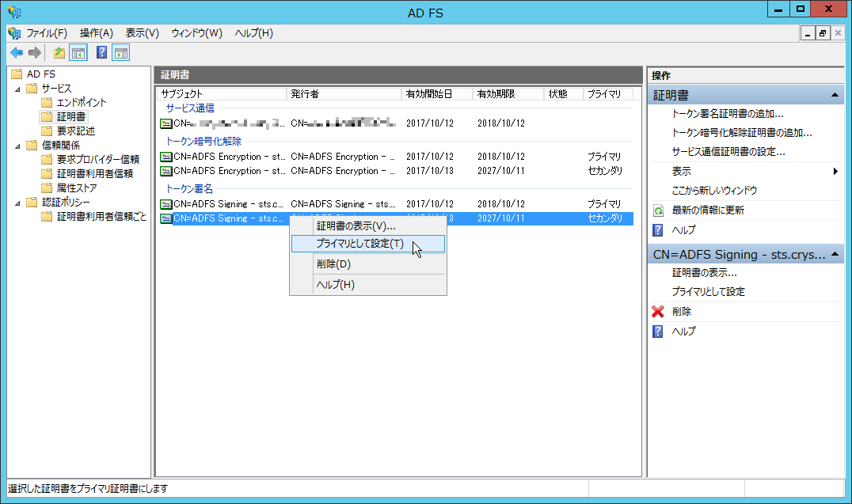Click 証明書の表示... in actions pane
Image resolution: width=852 pixels, height=504 pixels.
704,273
